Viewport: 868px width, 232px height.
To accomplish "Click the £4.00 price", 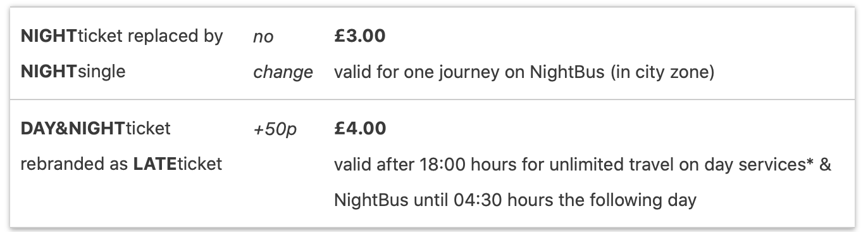I will pos(359,129).
